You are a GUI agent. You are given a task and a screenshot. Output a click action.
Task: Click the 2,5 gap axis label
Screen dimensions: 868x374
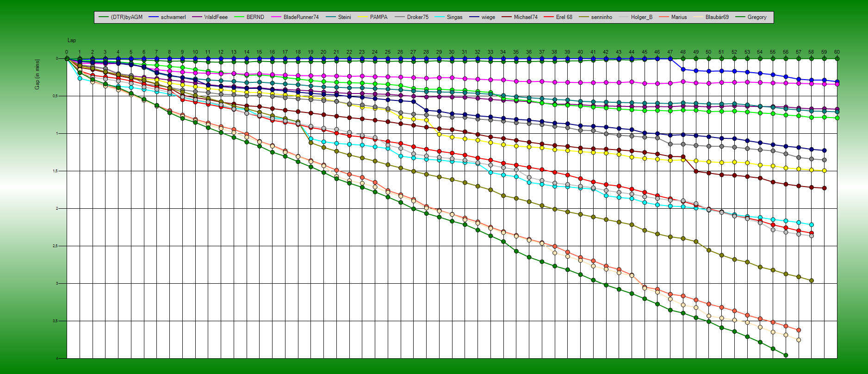coord(55,246)
